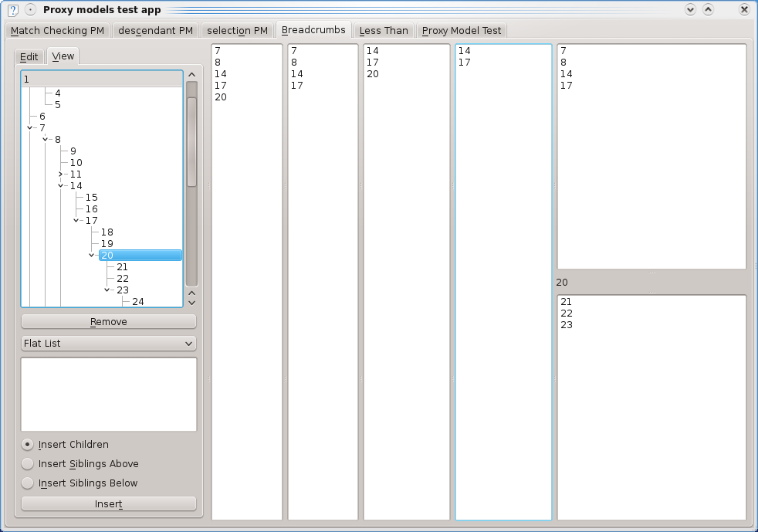
Task: Enable the Insert Siblings Below option
Action: tap(28, 483)
